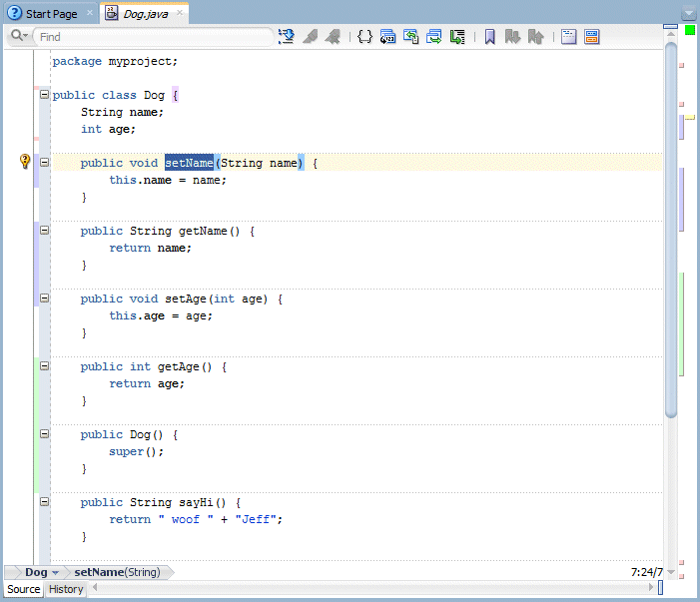The width and height of the screenshot is (700, 602).
Task: Click the Start Page help icon
Action: coord(15,13)
